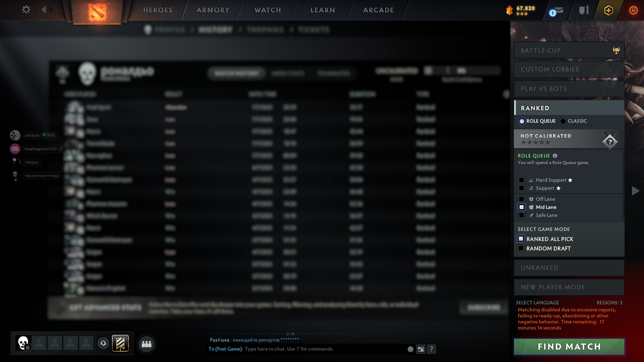Check the Safe Lane role
Image resolution: width=644 pixels, height=362 pixels.
(522, 215)
